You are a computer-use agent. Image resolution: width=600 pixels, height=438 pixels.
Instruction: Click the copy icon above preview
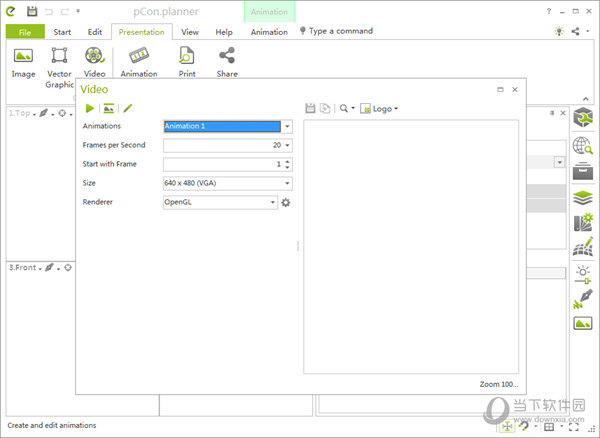[x=325, y=109]
